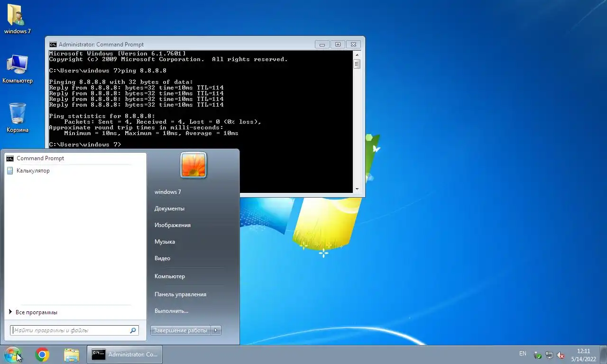This screenshot has width=607, height=364.
Task: Click the Start orb button
Action: pyautogui.click(x=13, y=354)
